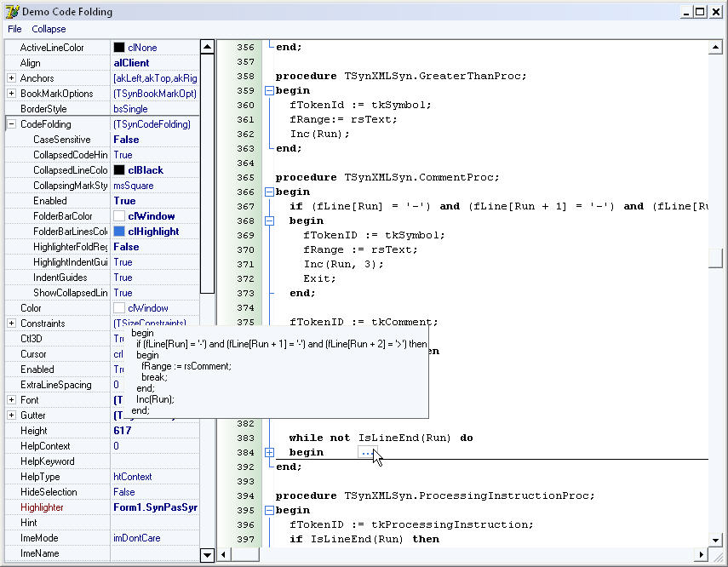Click the CollapsedLineColor clBlack swatch
The image size is (728, 567).
[119, 170]
